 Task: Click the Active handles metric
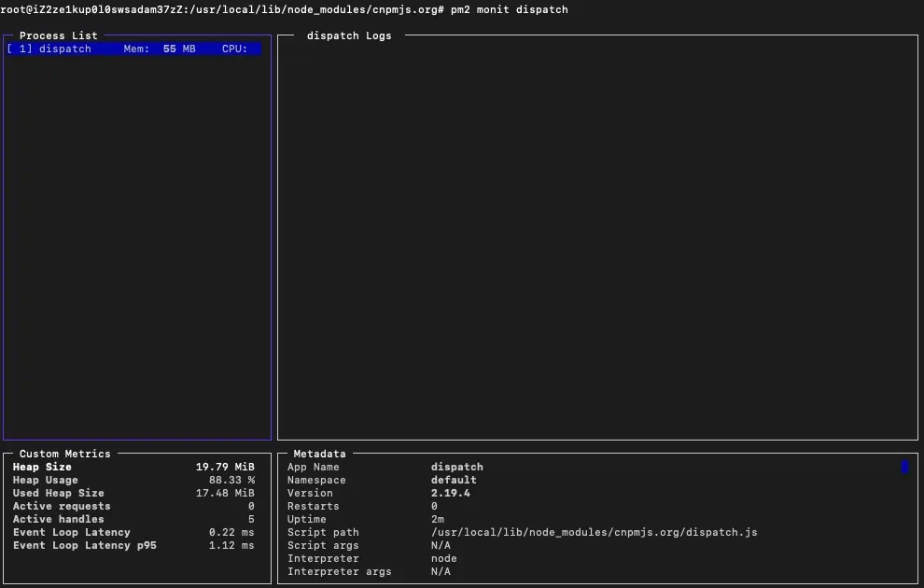(133, 519)
